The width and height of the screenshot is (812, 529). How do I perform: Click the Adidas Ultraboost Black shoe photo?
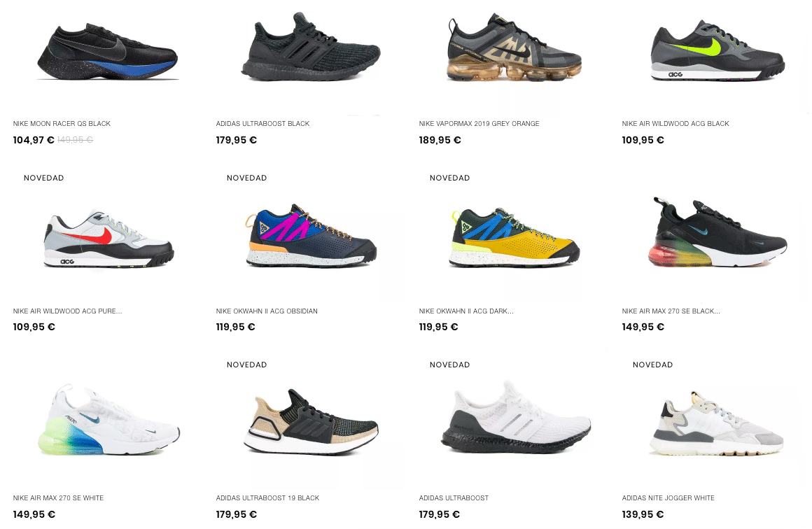click(311, 47)
